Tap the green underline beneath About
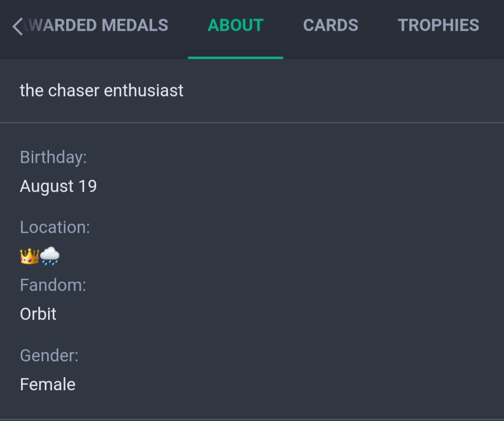504x421 pixels. 236,58
